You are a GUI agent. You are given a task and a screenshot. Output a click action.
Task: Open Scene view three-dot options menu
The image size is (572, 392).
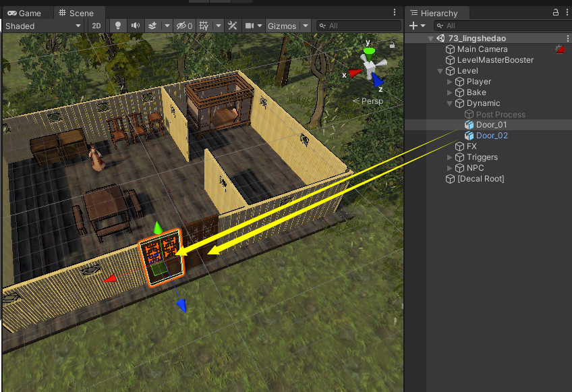395,12
